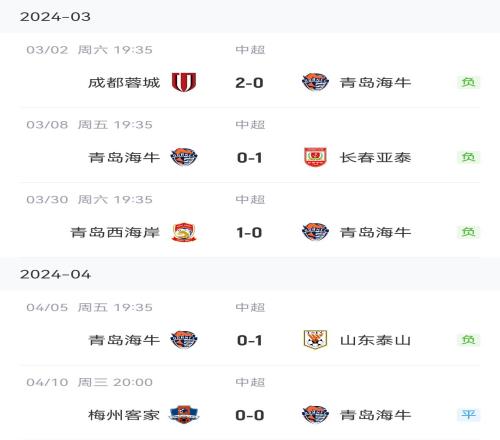500x440 pixels.
Task: Open team name 青岛西海岸
Action: (115, 232)
